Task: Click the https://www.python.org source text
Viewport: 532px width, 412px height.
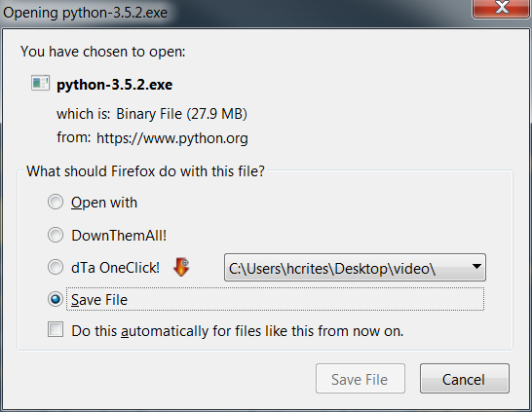Action: tap(172, 138)
